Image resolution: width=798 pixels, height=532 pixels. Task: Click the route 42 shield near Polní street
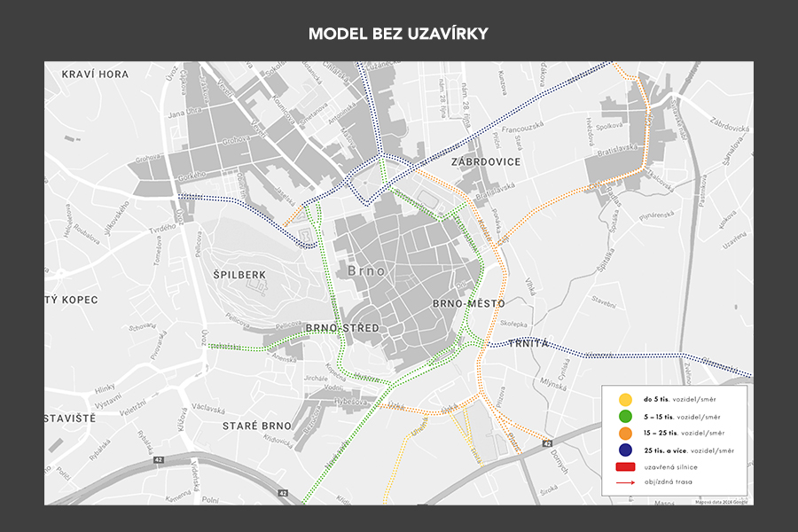(282, 492)
